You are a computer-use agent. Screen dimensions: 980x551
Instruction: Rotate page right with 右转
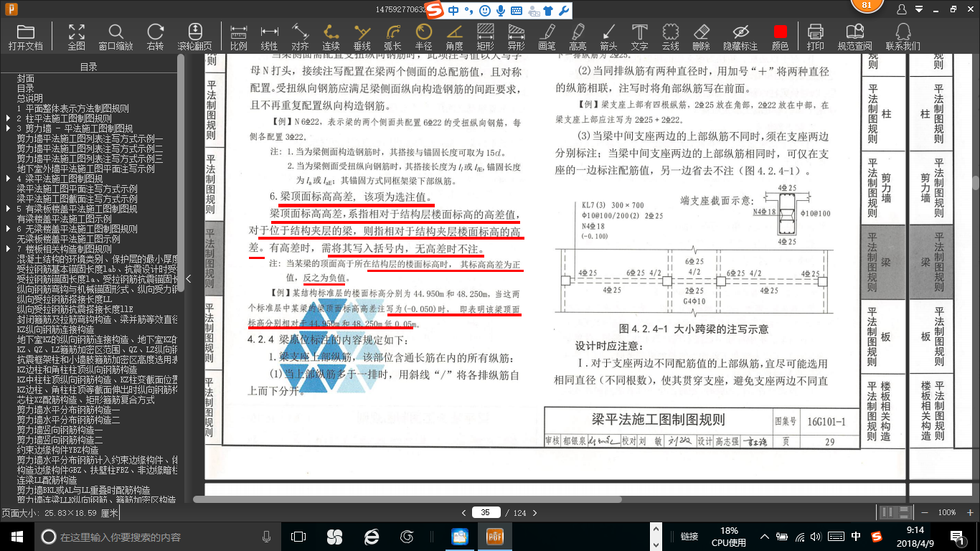point(155,37)
